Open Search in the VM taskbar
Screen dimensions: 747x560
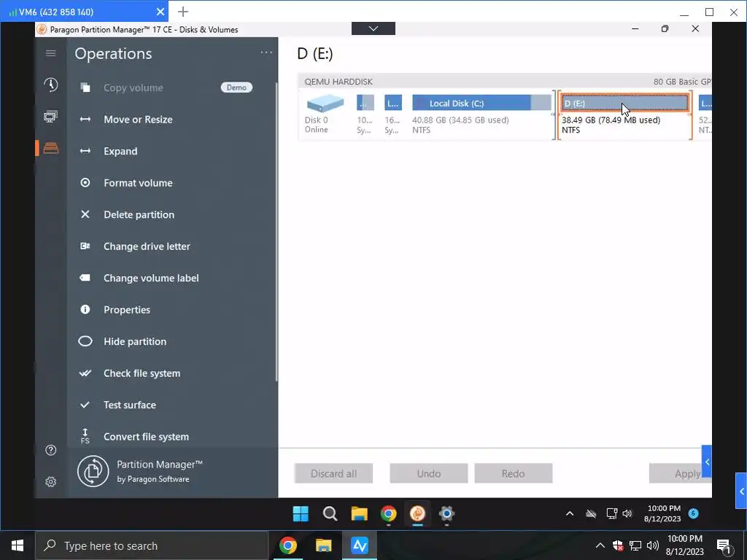330,514
